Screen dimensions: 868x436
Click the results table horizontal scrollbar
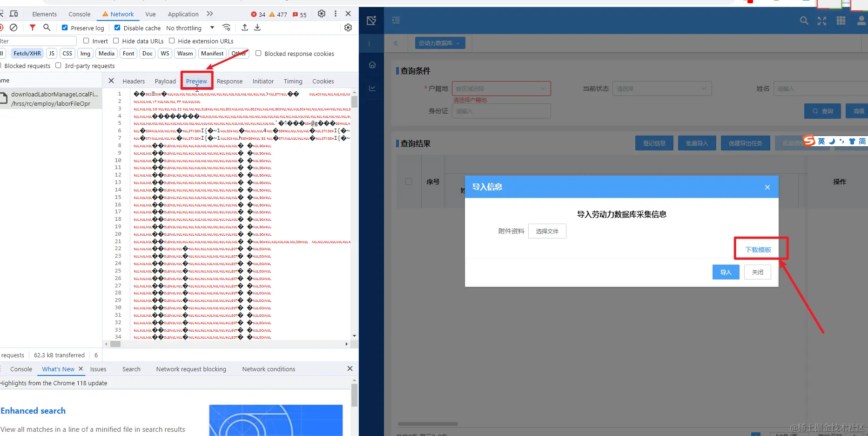428,424
